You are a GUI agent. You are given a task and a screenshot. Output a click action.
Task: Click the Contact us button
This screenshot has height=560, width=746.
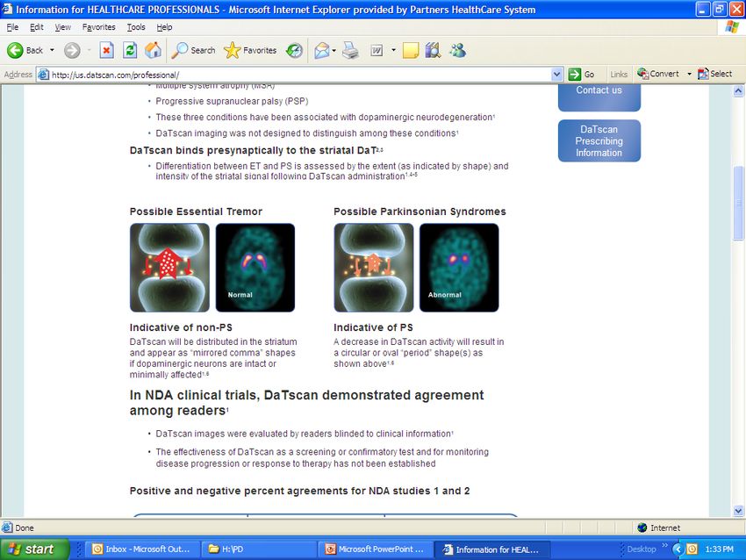click(599, 97)
